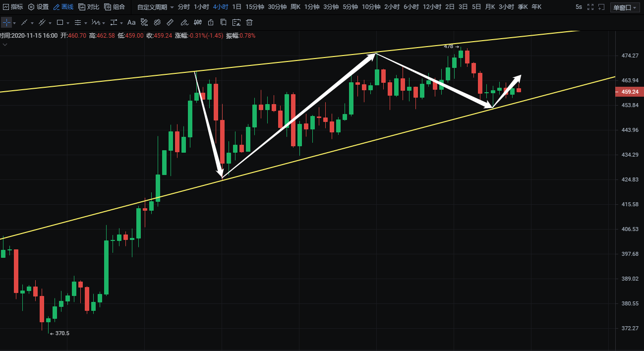Collapse the chevron below the time info

pyautogui.click(x=5, y=45)
